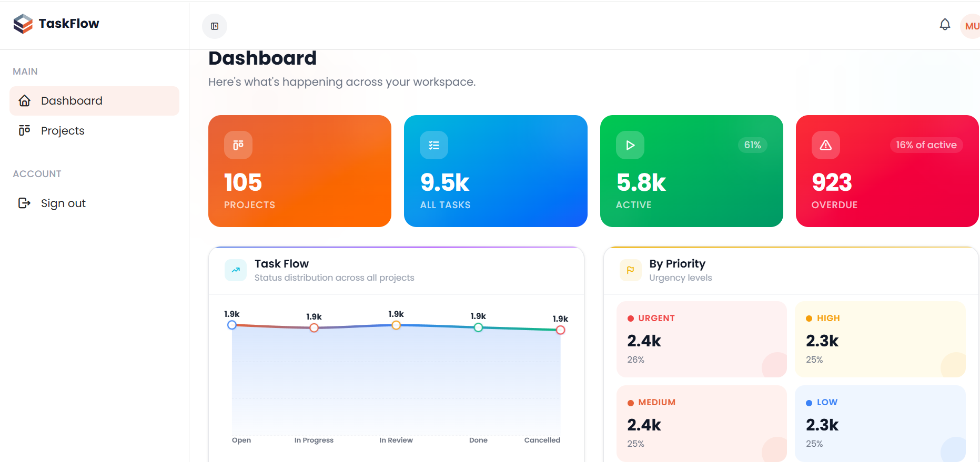Click the 61% badge on Active card

(x=753, y=145)
